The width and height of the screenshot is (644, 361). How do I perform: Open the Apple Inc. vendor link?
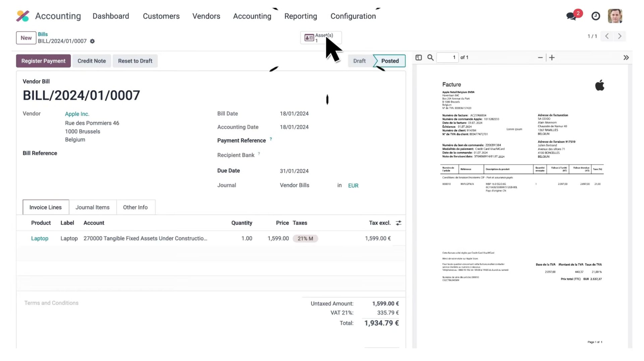click(x=77, y=114)
